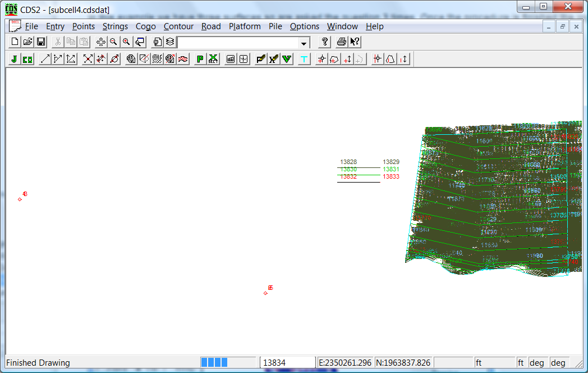The width and height of the screenshot is (588, 373).
Task: Print using the printer icon
Action: [341, 42]
